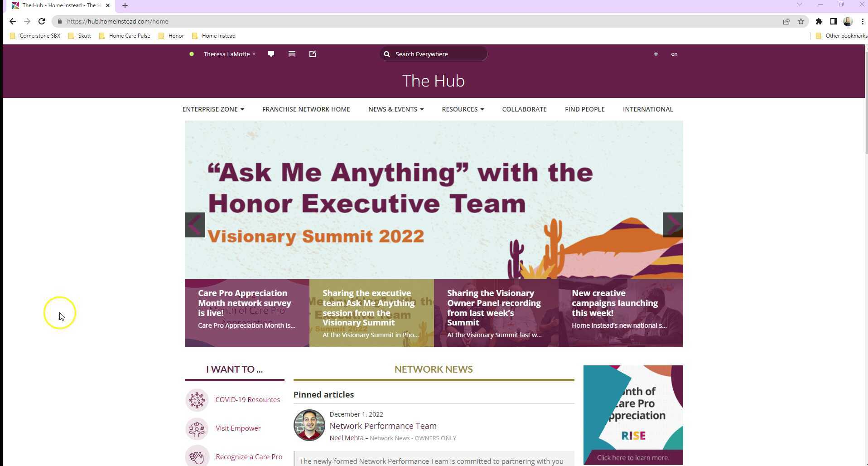Open the Ask Me Anything banner
Viewport: 868px width, 466px height.
[434, 199]
